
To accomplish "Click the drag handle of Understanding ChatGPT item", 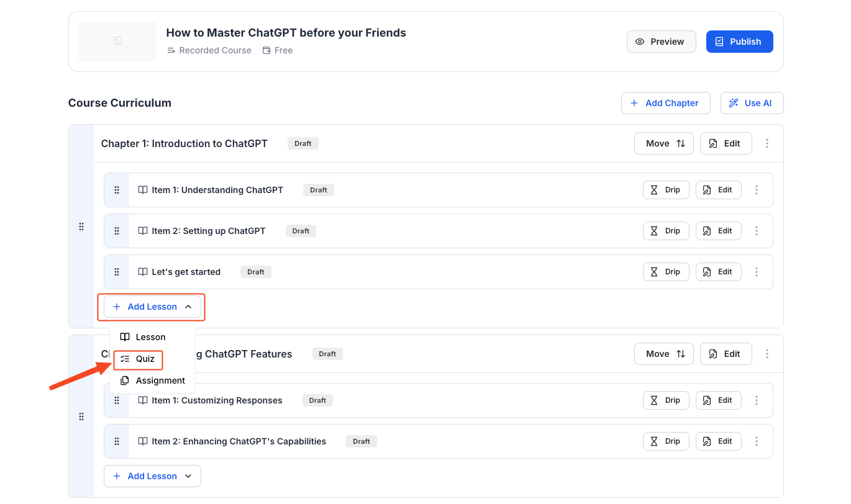I will (x=117, y=190).
